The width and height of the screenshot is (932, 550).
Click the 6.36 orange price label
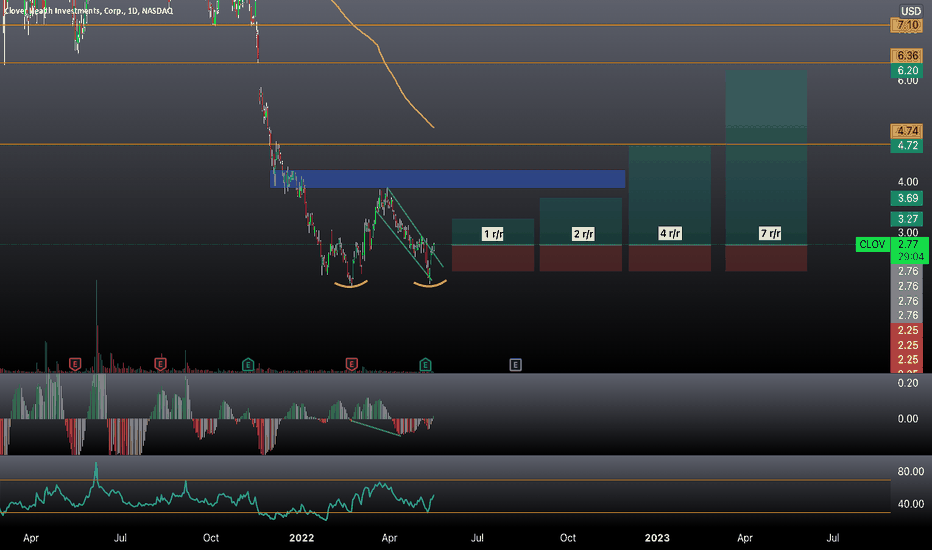tap(907, 56)
